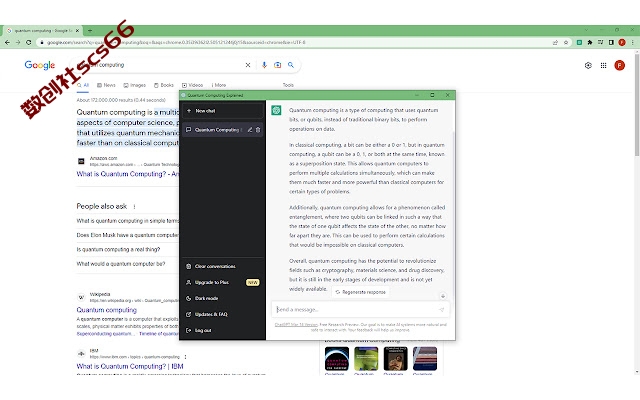Open Google apps grid
This screenshot has width=640, height=400.
click(x=603, y=65)
